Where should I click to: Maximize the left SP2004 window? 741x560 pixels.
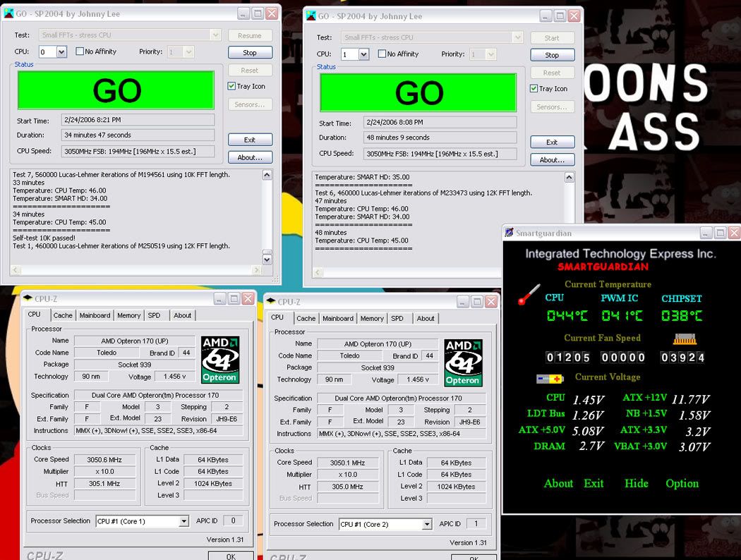click(x=258, y=13)
